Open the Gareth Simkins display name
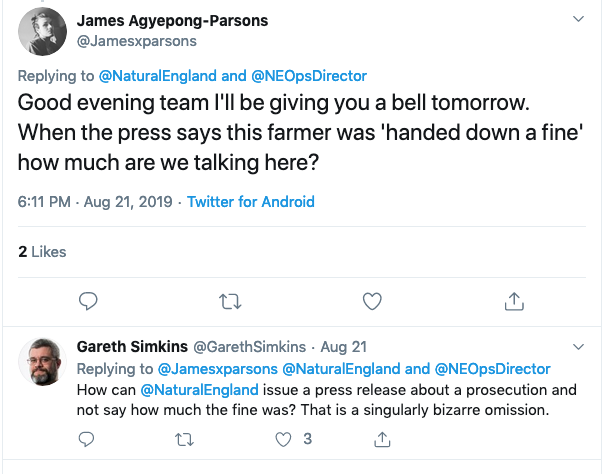The image size is (608, 474). (x=131, y=347)
